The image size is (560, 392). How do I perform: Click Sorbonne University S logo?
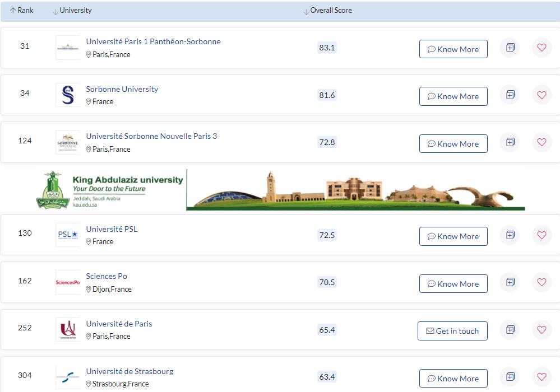67,95
